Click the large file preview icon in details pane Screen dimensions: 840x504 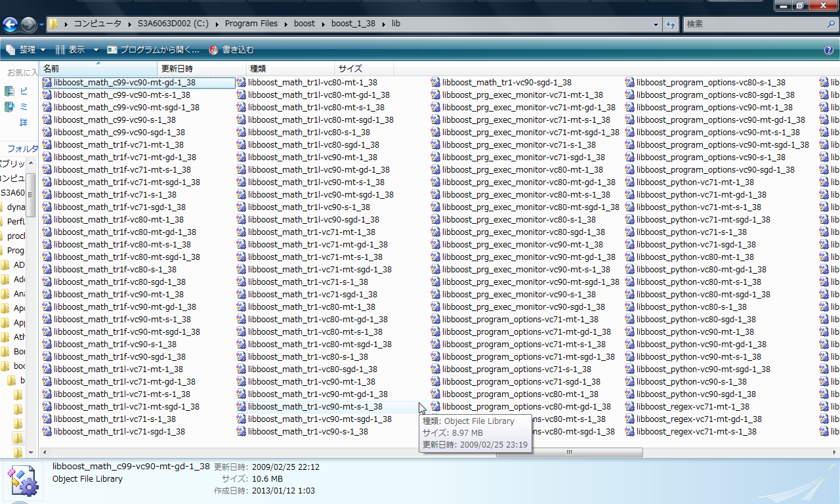22,480
